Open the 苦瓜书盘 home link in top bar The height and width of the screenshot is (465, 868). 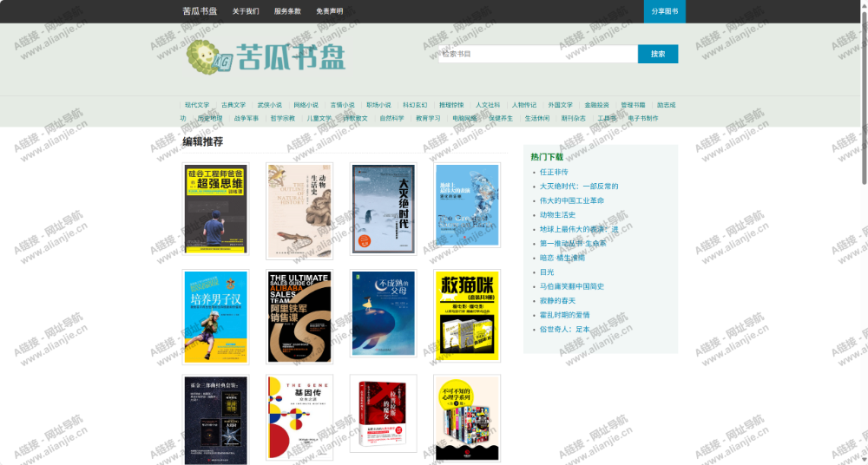coord(200,11)
